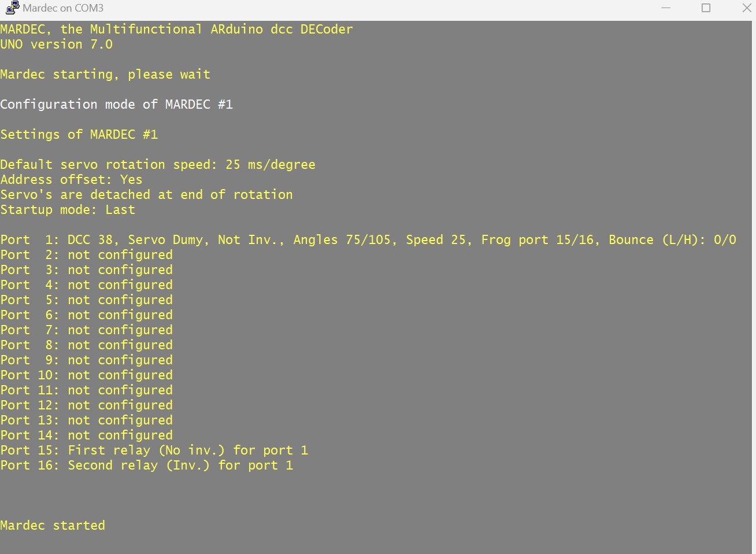Click 'Mardec starting, please wait' text
This screenshot has width=756, height=554.
click(105, 75)
